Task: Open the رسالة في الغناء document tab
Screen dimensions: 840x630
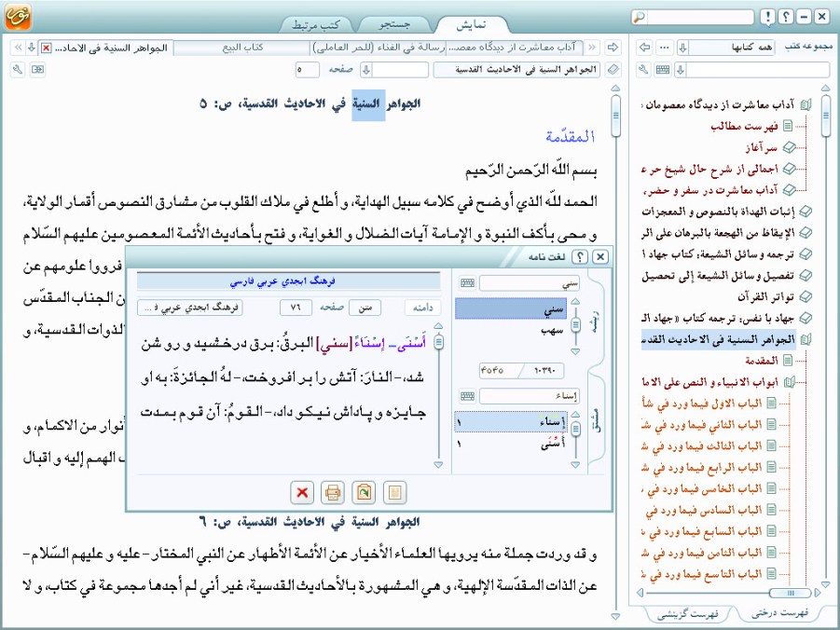Action: (379, 48)
